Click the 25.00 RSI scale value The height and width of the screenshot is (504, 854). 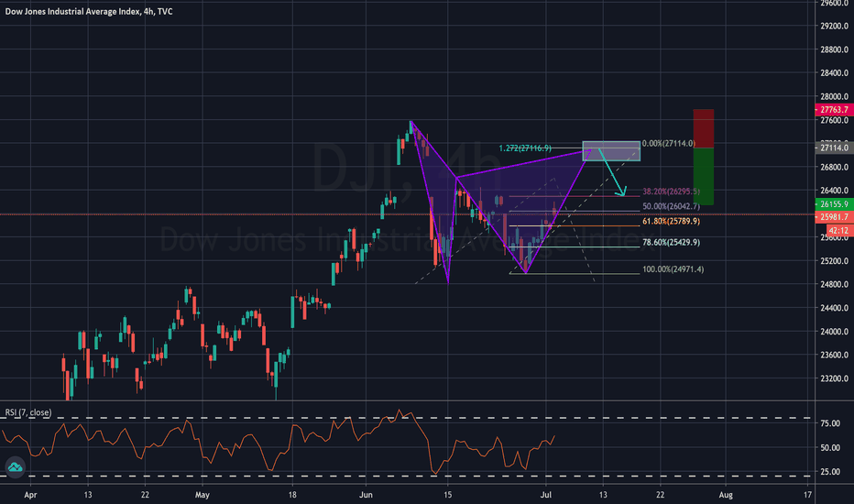pyautogui.click(x=830, y=472)
